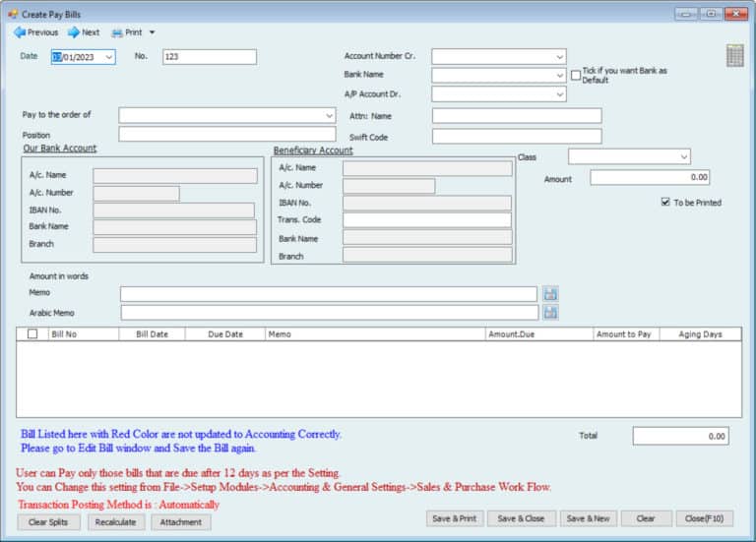
Task: Click the Print printer icon
Action: 117,32
